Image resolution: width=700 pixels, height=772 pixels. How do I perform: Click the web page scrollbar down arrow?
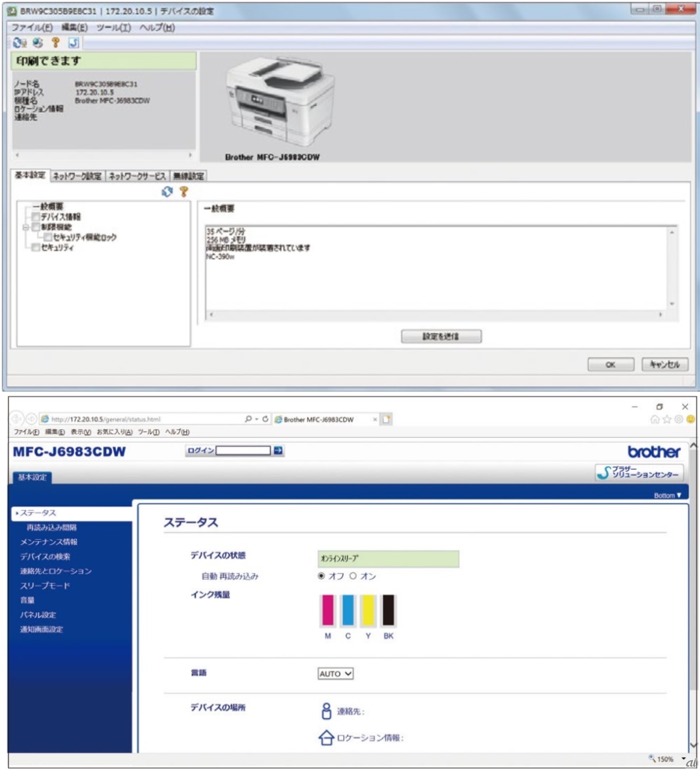pos(694,745)
